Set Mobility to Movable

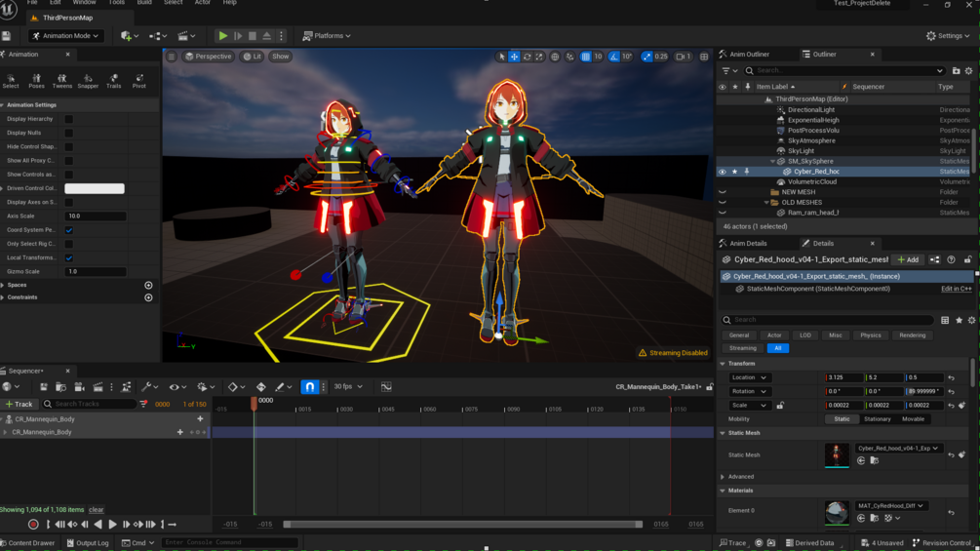point(913,419)
